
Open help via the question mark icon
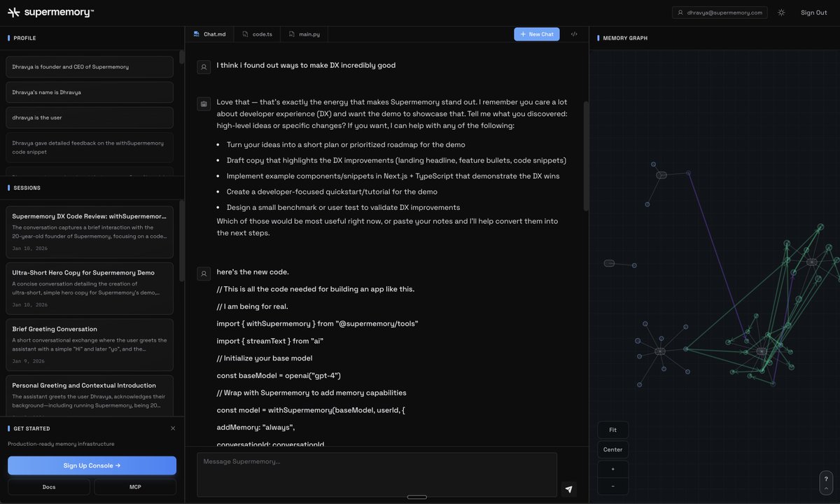point(825,479)
